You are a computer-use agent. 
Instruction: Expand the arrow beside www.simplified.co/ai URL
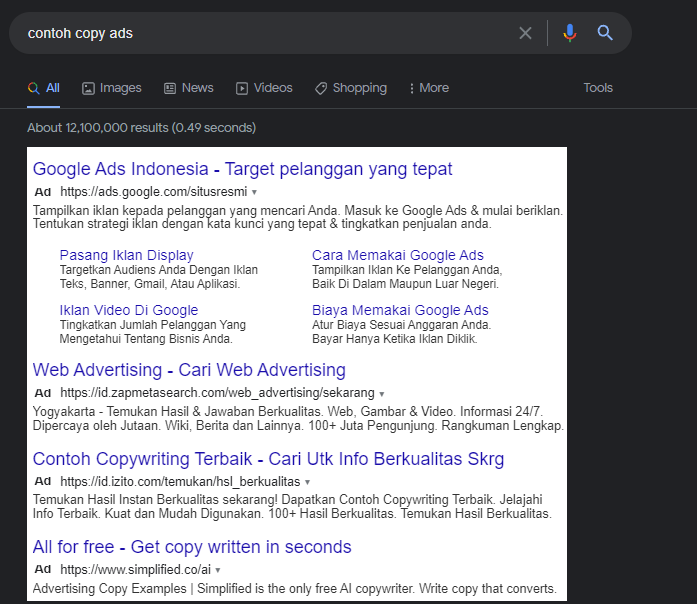click(x=217, y=570)
